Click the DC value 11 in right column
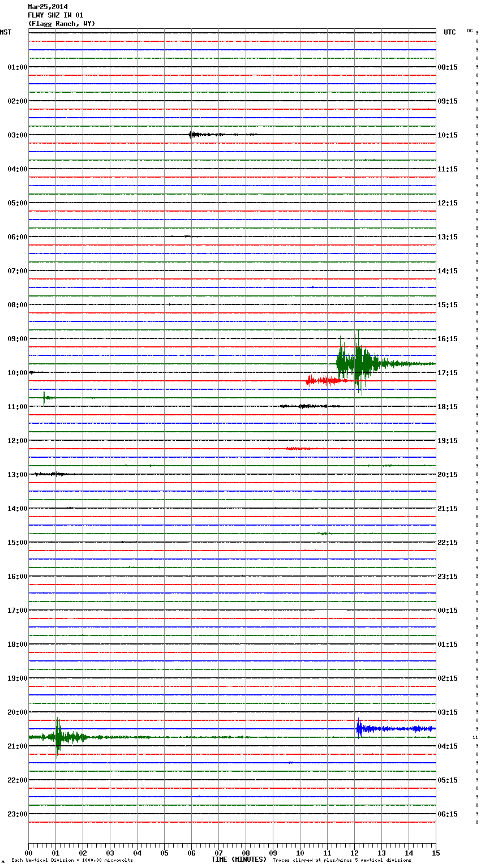Image resolution: width=481 pixels, height=868 pixels. click(475, 737)
